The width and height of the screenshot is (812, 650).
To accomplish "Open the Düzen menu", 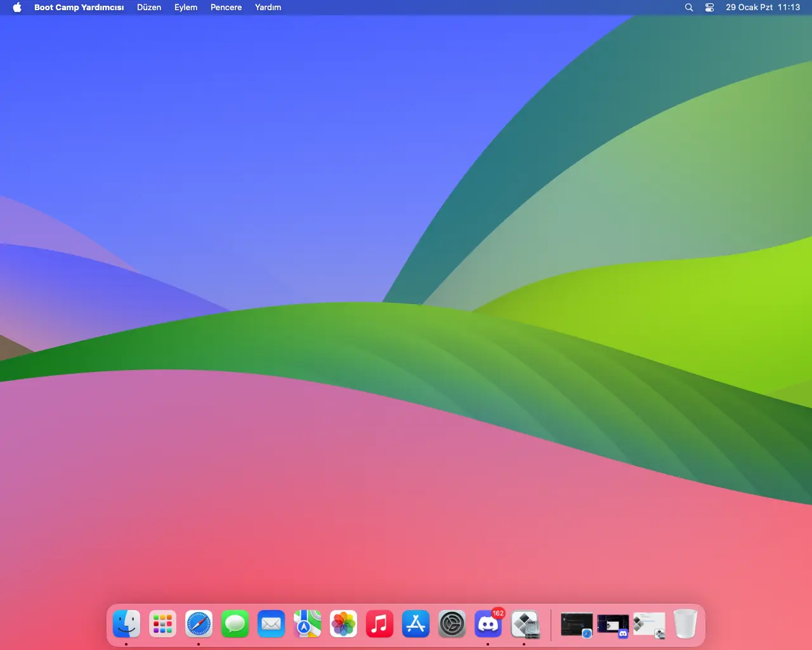I will click(x=149, y=8).
